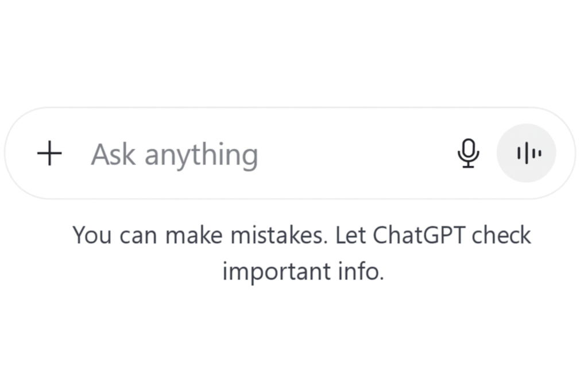Start dictation with the microphone icon
Image resolution: width=588 pixels, height=392 pixels.
point(469,153)
